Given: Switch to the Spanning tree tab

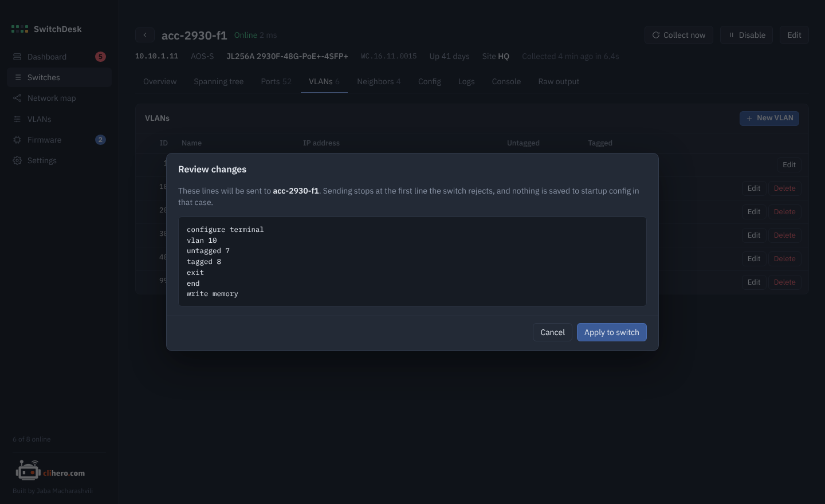Looking at the screenshot, I should 218,81.
